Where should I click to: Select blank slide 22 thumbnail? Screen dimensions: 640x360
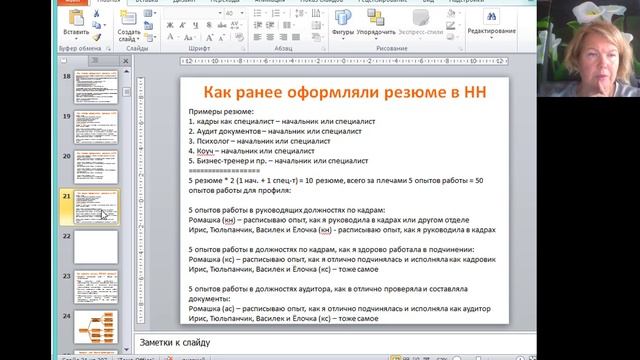click(96, 247)
